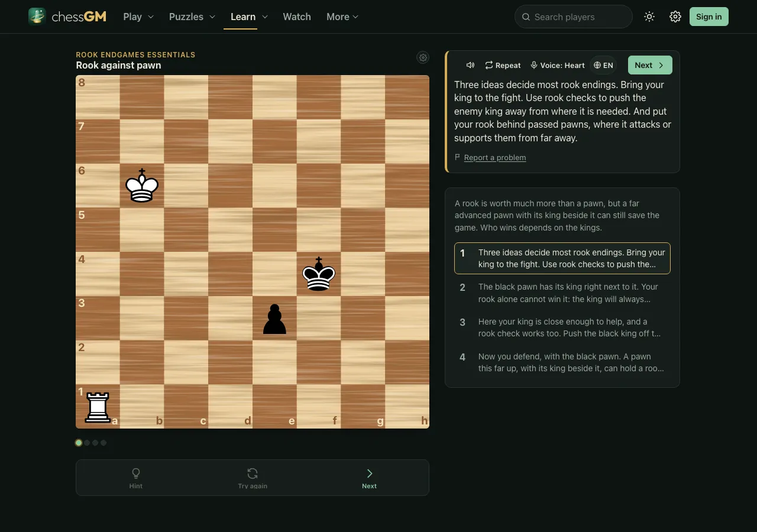
Task: Jump to the fourth progress dot
Action: point(103,443)
